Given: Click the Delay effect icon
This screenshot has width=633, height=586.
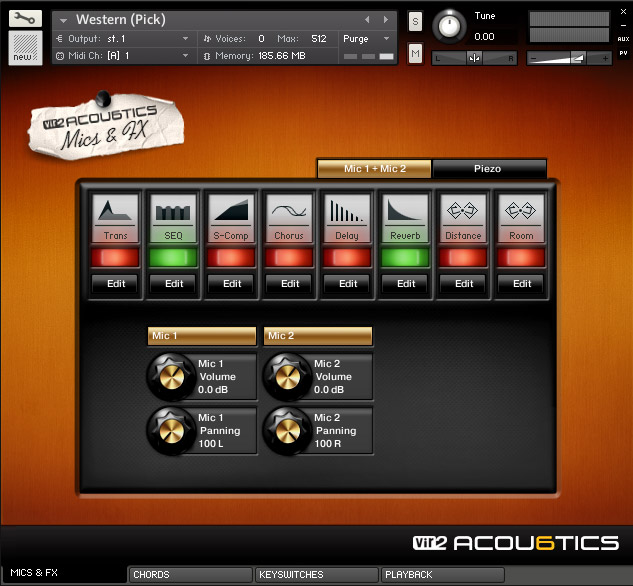Looking at the screenshot, I should [x=348, y=211].
